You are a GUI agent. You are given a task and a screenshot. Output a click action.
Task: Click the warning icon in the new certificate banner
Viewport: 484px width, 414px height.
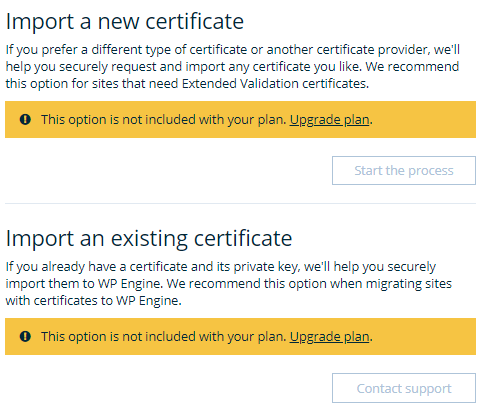coord(25,119)
